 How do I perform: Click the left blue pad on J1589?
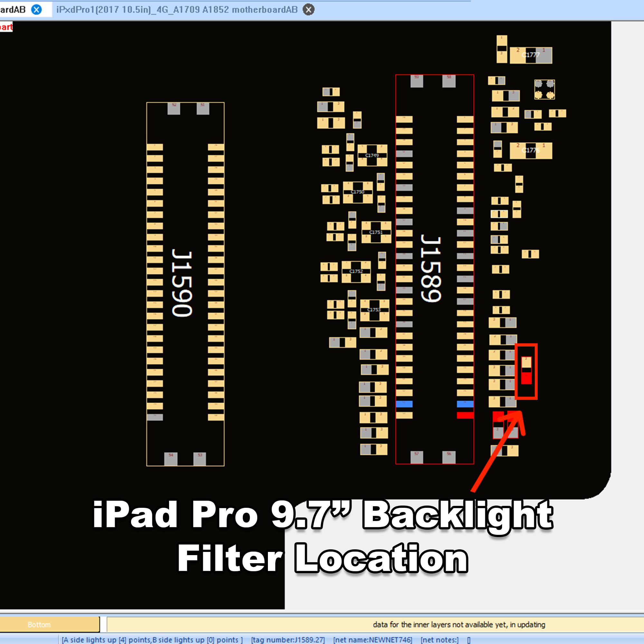click(404, 404)
